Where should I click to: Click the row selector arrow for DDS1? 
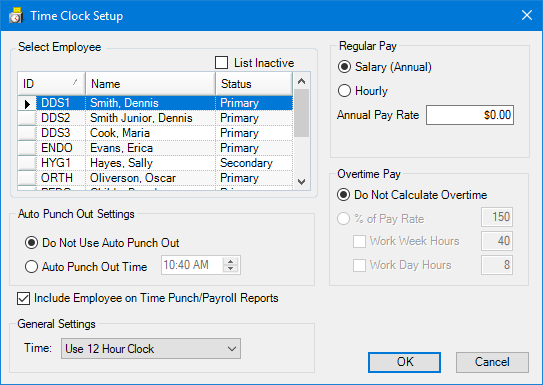click(x=27, y=104)
